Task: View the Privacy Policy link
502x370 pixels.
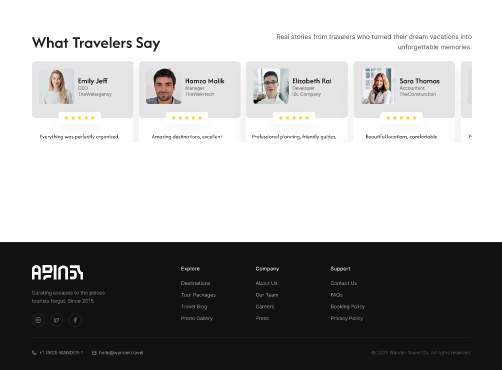Action: pos(347,318)
